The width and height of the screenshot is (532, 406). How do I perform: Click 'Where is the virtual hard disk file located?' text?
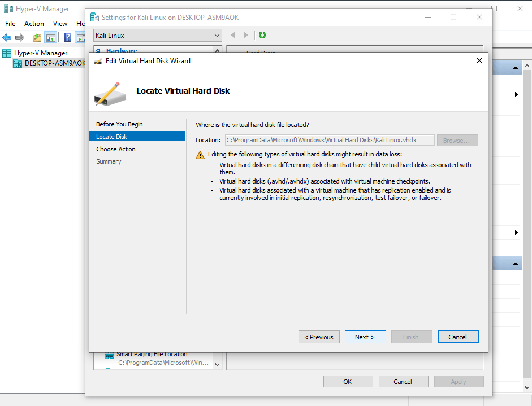coord(252,125)
